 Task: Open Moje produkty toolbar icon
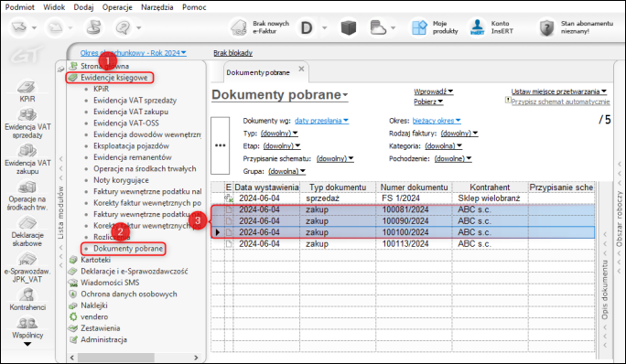point(419,27)
